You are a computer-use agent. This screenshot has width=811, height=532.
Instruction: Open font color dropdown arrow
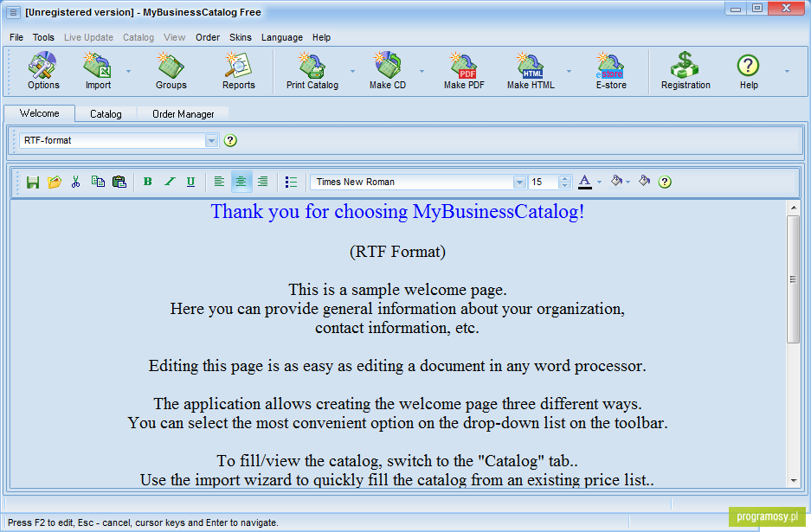click(600, 182)
